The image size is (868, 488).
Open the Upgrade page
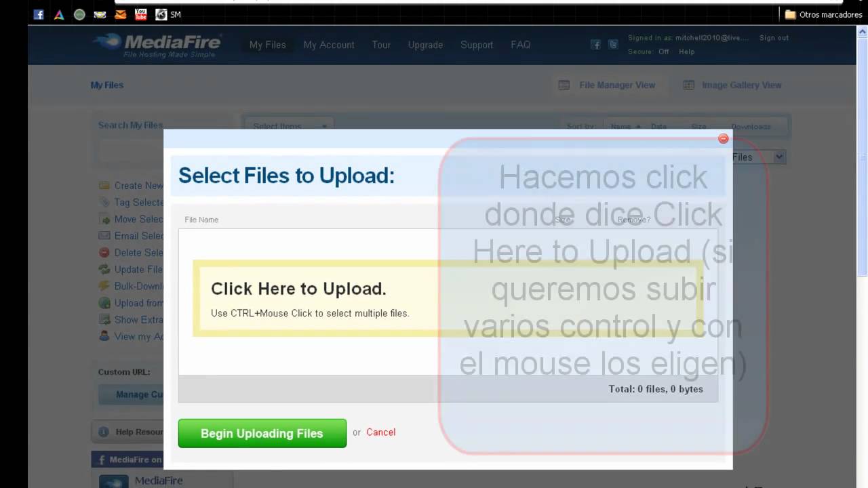[425, 45]
